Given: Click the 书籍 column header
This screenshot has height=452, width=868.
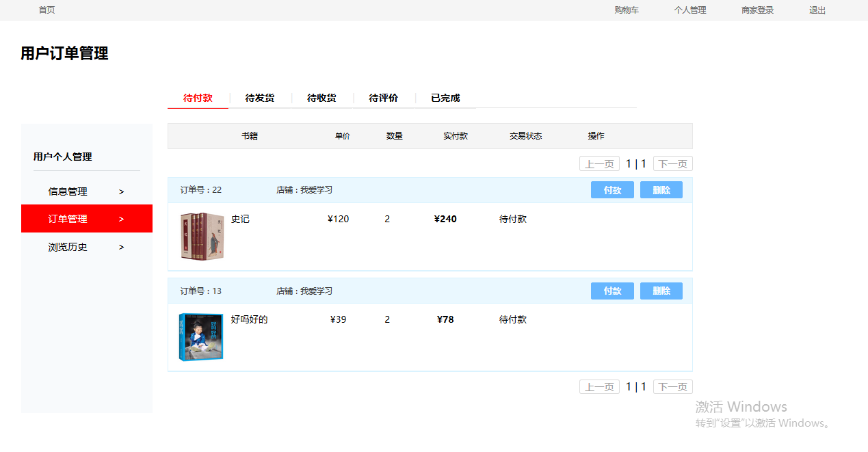Looking at the screenshot, I should click(x=250, y=136).
